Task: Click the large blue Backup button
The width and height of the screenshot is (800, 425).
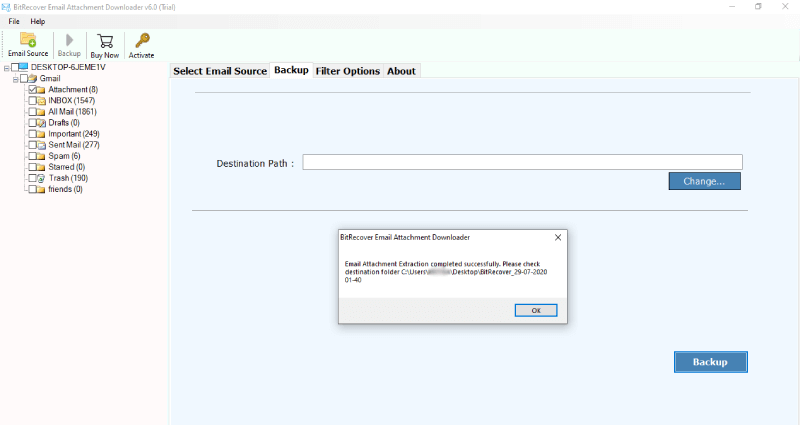Action: pos(710,362)
